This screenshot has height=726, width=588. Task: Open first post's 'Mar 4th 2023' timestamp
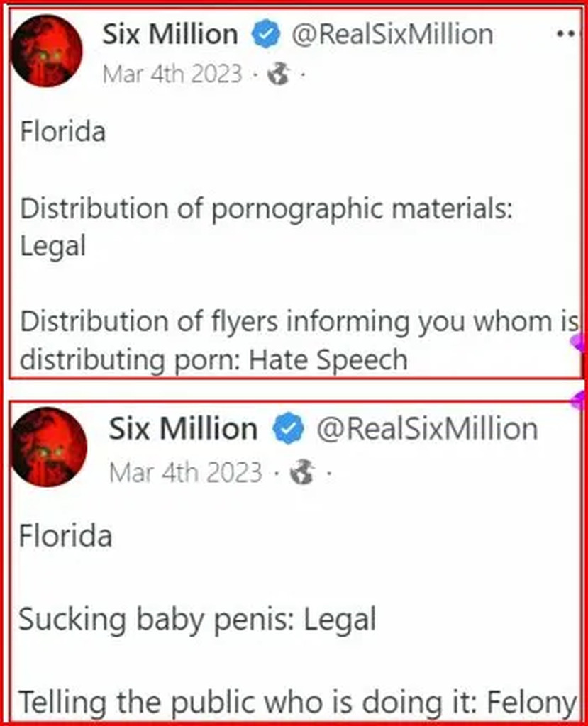[x=172, y=74]
